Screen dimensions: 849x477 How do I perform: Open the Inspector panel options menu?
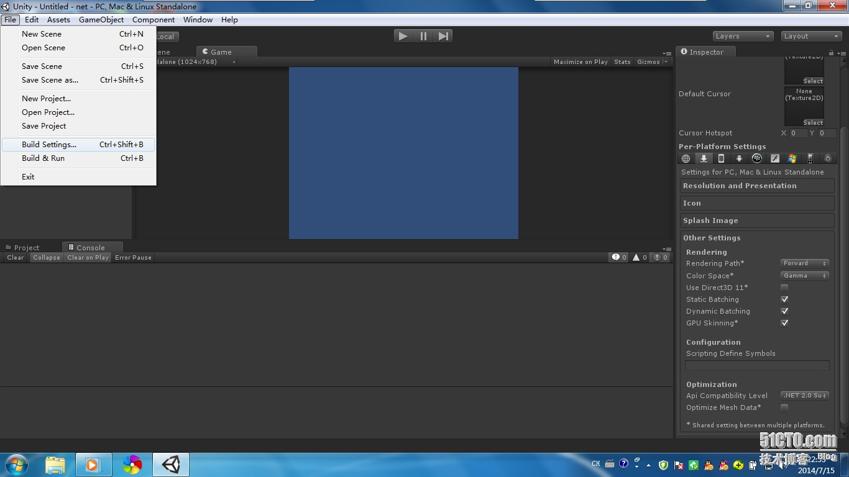point(841,53)
